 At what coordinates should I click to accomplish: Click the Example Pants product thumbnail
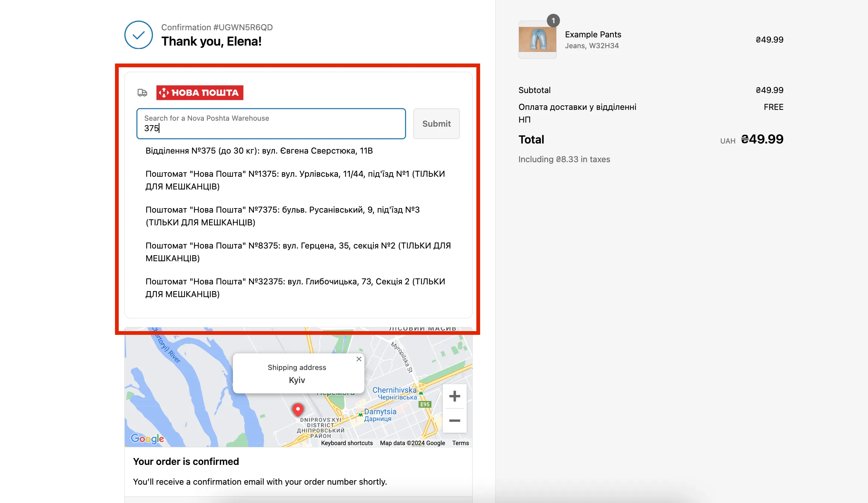point(537,40)
